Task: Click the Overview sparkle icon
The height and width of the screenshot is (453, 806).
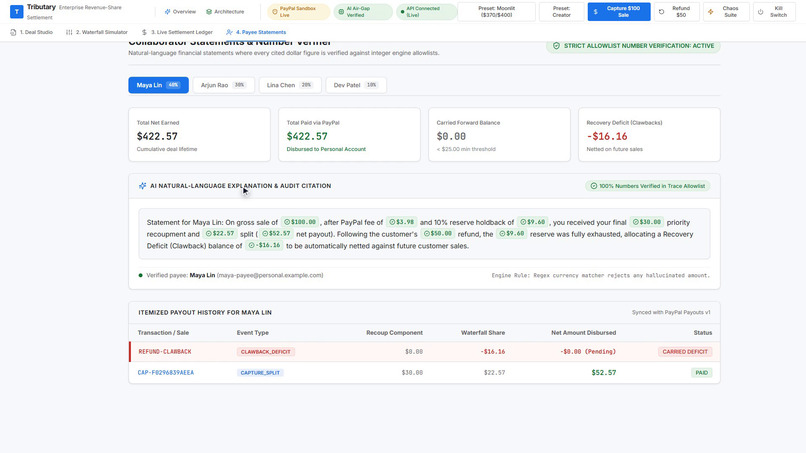Action: 167,11
